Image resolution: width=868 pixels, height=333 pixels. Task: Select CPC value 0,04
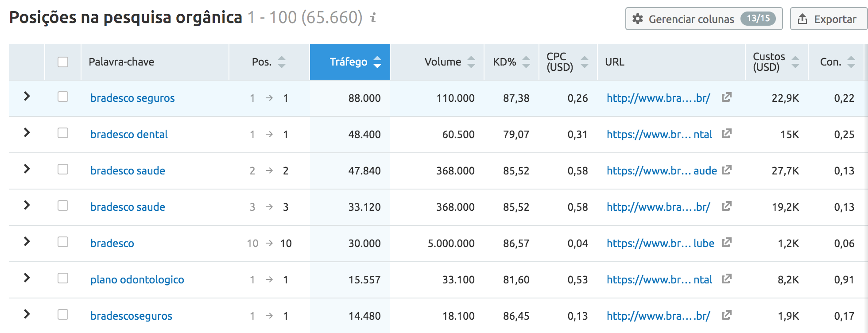(x=578, y=244)
